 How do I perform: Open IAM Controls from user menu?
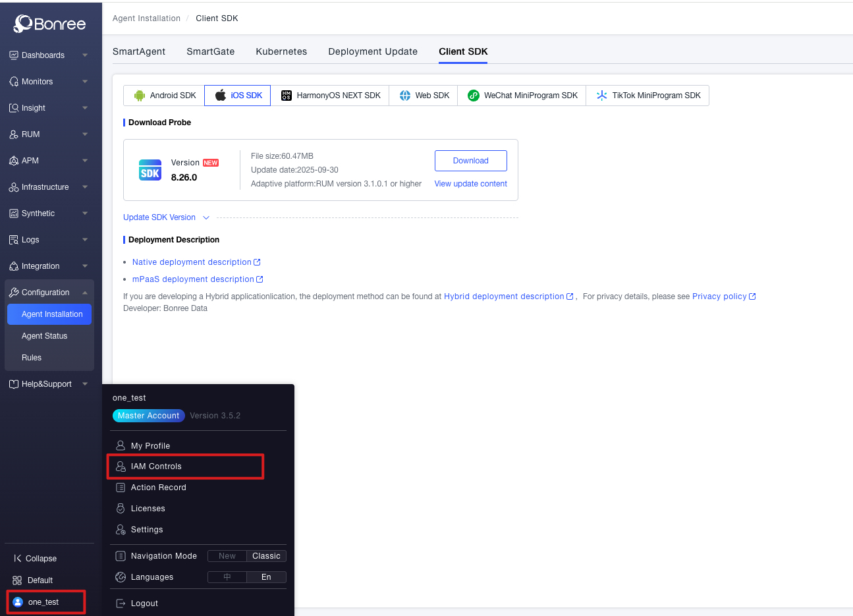pos(156,466)
